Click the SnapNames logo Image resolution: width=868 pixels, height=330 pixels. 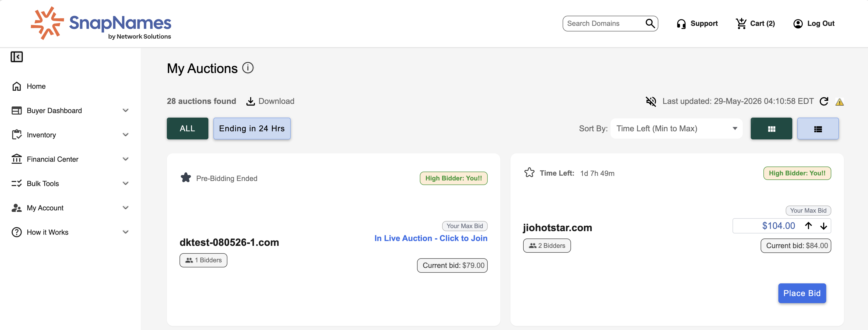click(x=101, y=23)
